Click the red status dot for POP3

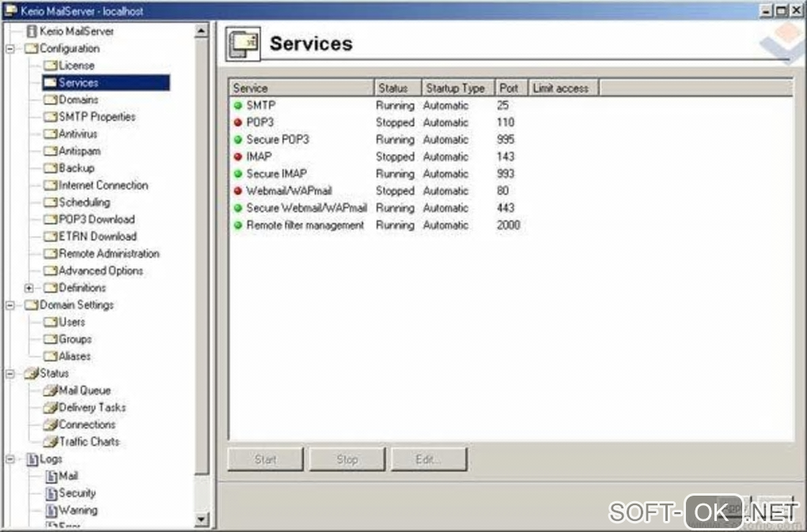coord(238,123)
